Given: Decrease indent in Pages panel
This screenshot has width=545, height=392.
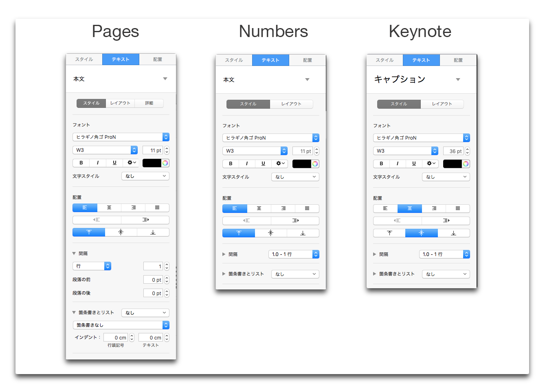Looking at the screenshot, I should tap(97, 220).
